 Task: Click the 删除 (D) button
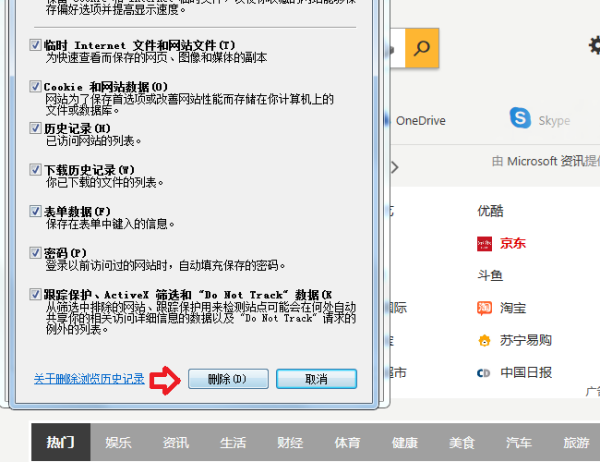pos(228,379)
